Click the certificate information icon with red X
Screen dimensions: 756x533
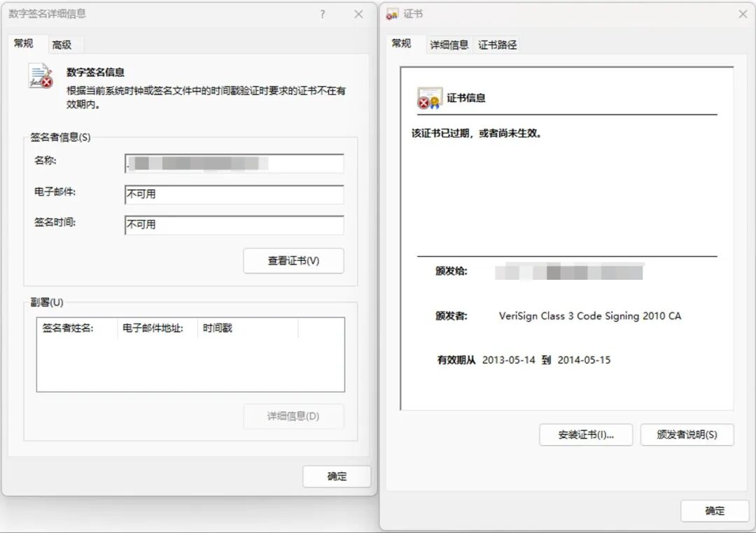429,97
